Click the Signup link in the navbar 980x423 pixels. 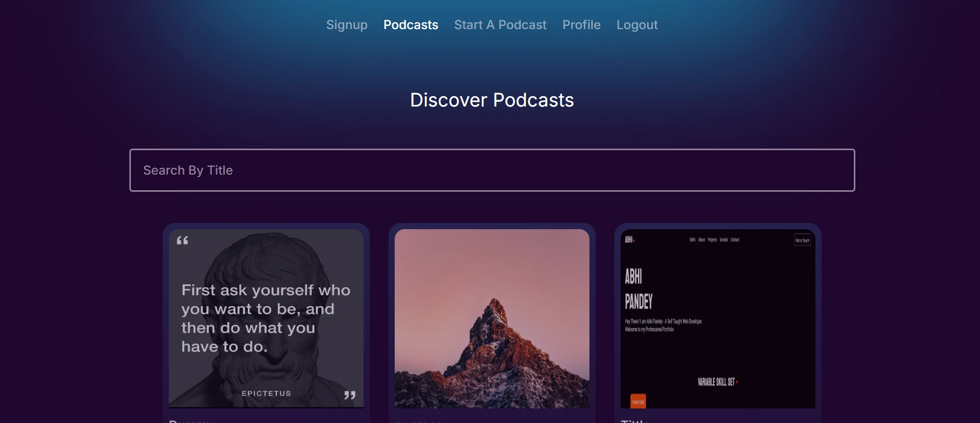pyautogui.click(x=346, y=25)
